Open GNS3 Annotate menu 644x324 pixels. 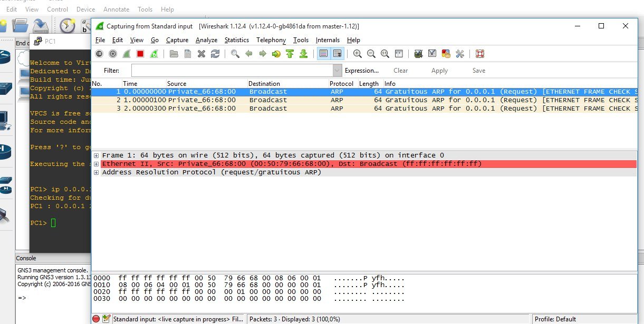tap(116, 9)
